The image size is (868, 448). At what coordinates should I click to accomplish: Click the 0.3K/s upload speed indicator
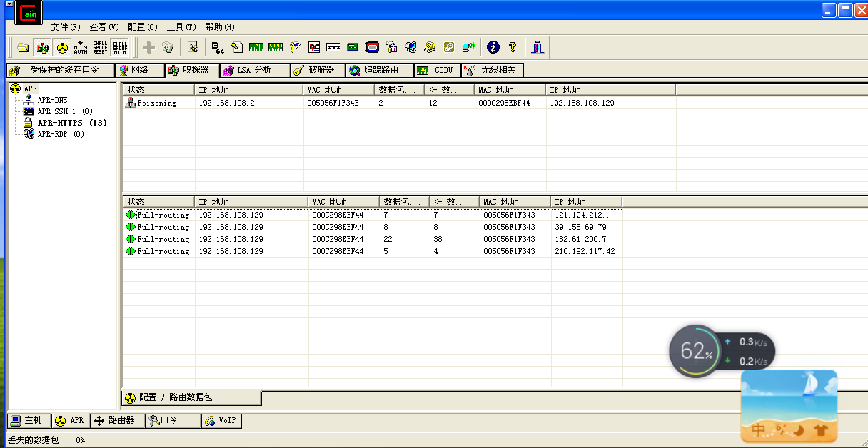pyautogui.click(x=747, y=342)
